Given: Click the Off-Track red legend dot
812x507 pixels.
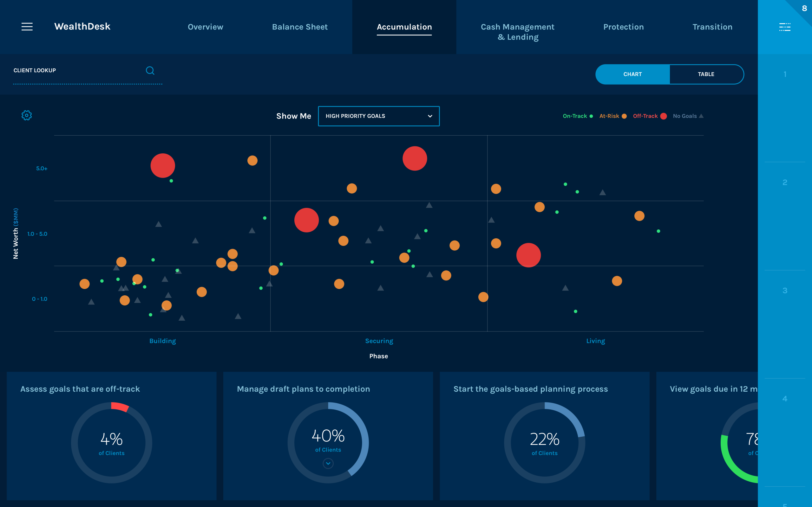Looking at the screenshot, I should point(663,116).
